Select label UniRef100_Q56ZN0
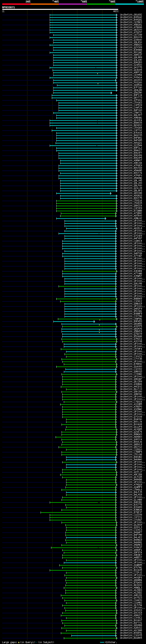Viewport: 146px width, 644px height. (131, 93)
